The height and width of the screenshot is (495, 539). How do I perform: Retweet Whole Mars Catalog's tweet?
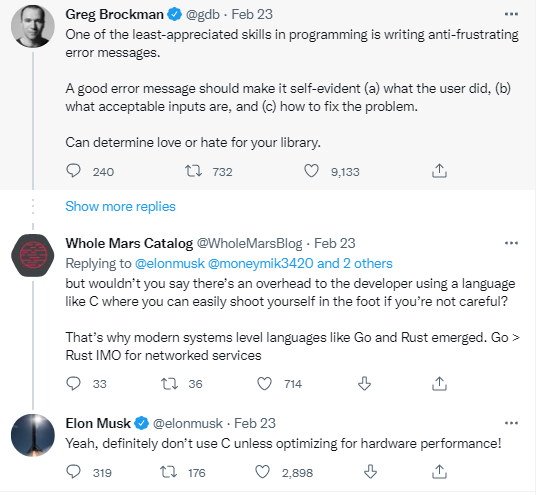170,383
